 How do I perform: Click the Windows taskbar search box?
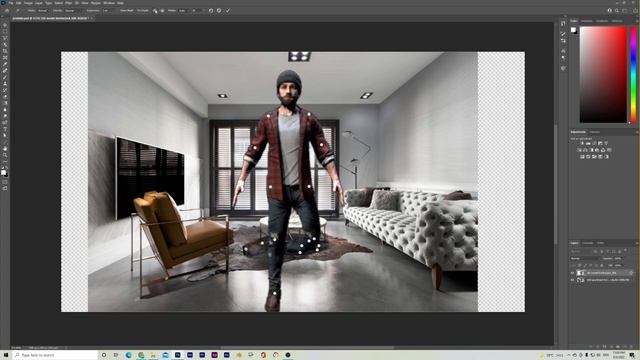click(x=55, y=355)
